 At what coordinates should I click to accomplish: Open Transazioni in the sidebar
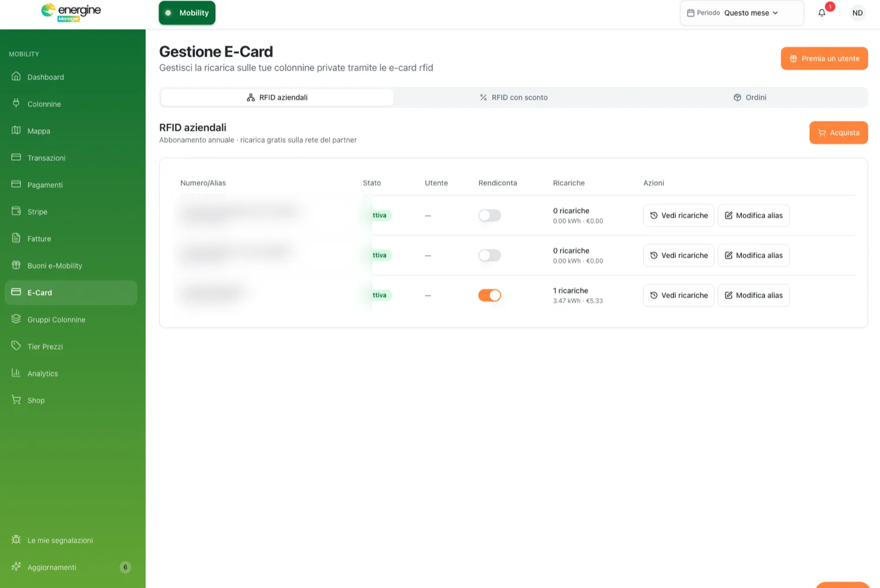71,158
